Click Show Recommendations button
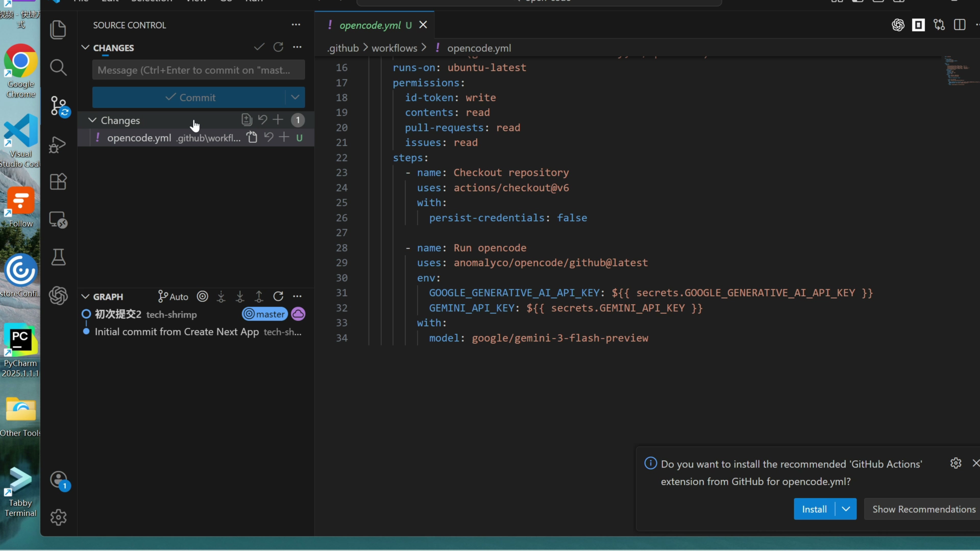Screen dimensions: 980x551 (x=924, y=509)
